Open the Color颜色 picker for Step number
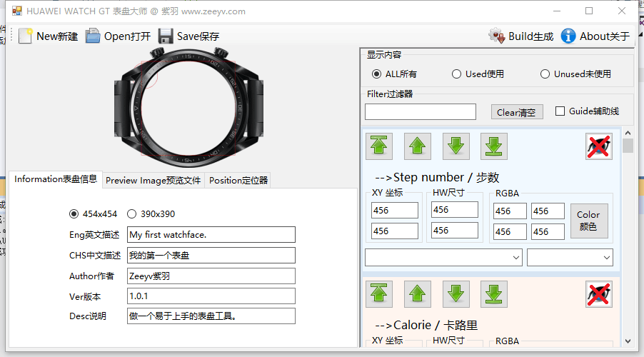This screenshot has width=644, height=357. pyautogui.click(x=589, y=221)
